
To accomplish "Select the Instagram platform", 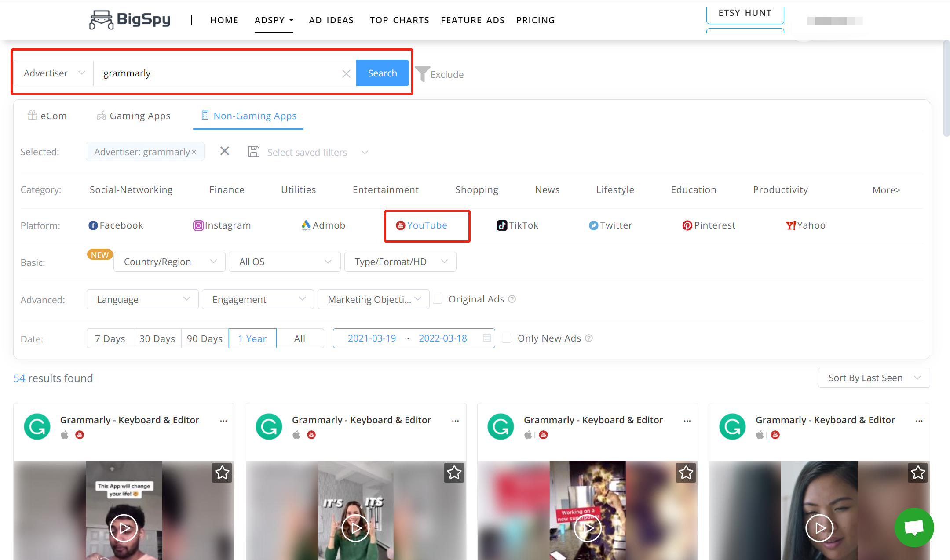I will [222, 225].
